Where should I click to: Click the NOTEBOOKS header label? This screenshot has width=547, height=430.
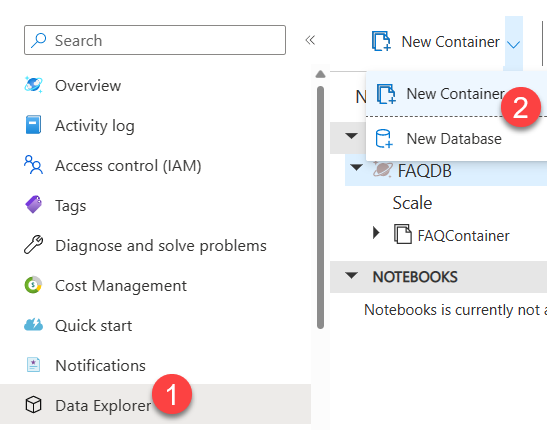tap(415, 277)
